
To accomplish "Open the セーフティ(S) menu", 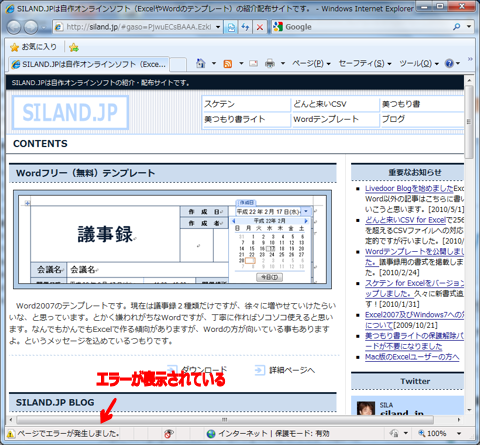I will coord(365,63).
